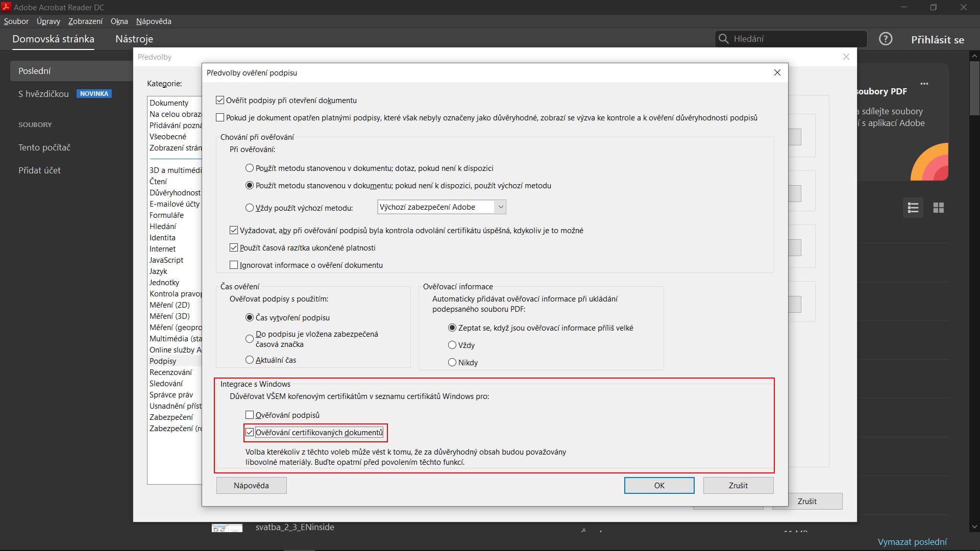This screenshot has width=980, height=551.
Task: Switch to grid thumbnail view icon
Action: click(x=938, y=208)
